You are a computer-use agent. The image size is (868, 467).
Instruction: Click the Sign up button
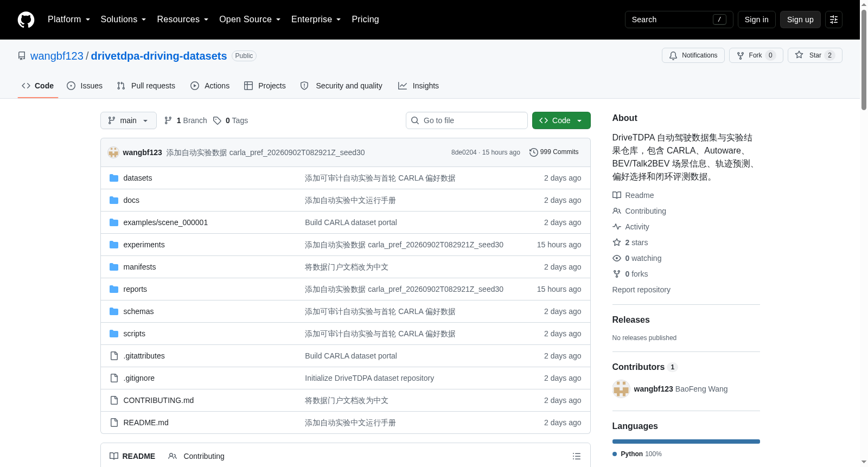800,20
